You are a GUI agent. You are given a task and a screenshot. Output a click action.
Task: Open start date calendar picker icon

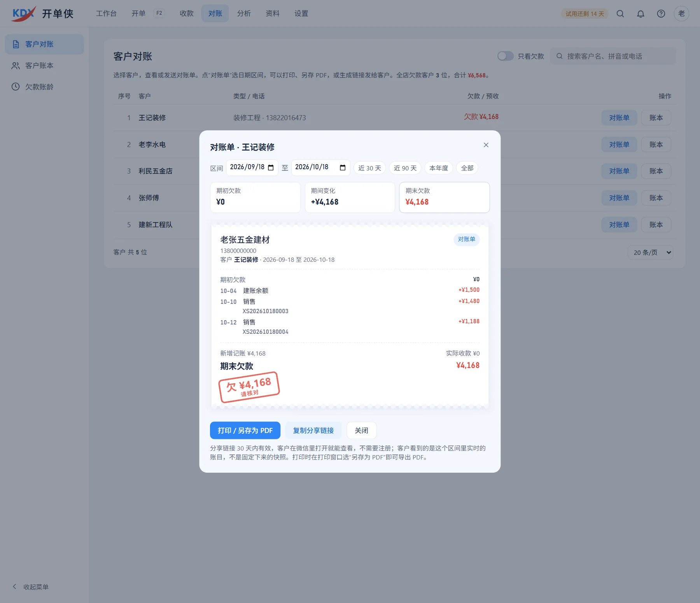[271, 168]
